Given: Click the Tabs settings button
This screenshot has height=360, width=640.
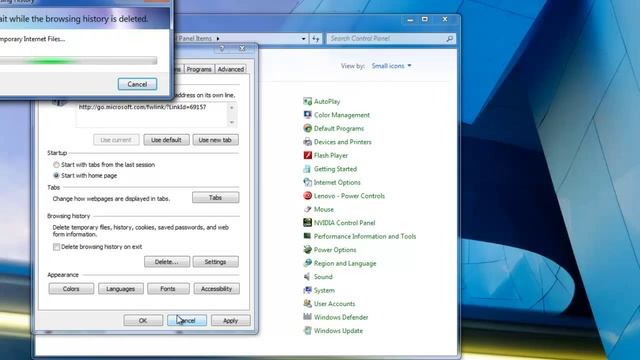Looking at the screenshot, I should point(216,198).
